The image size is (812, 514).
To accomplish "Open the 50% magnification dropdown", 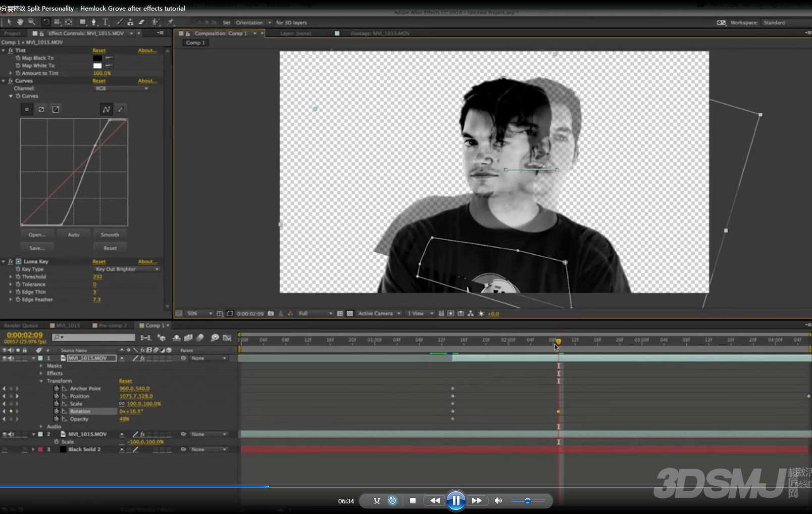I will [x=199, y=314].
